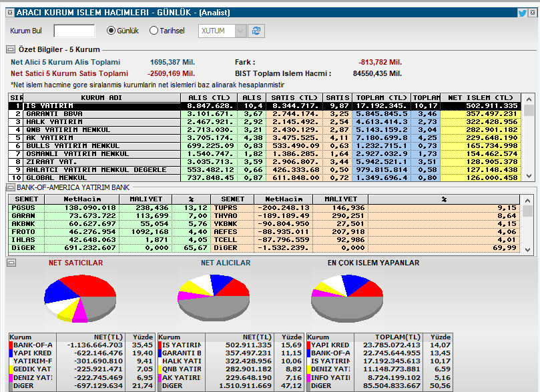Collapse the Özet Bilgiler section
This screenshot has width=540, height=392.
coord(11,49)
